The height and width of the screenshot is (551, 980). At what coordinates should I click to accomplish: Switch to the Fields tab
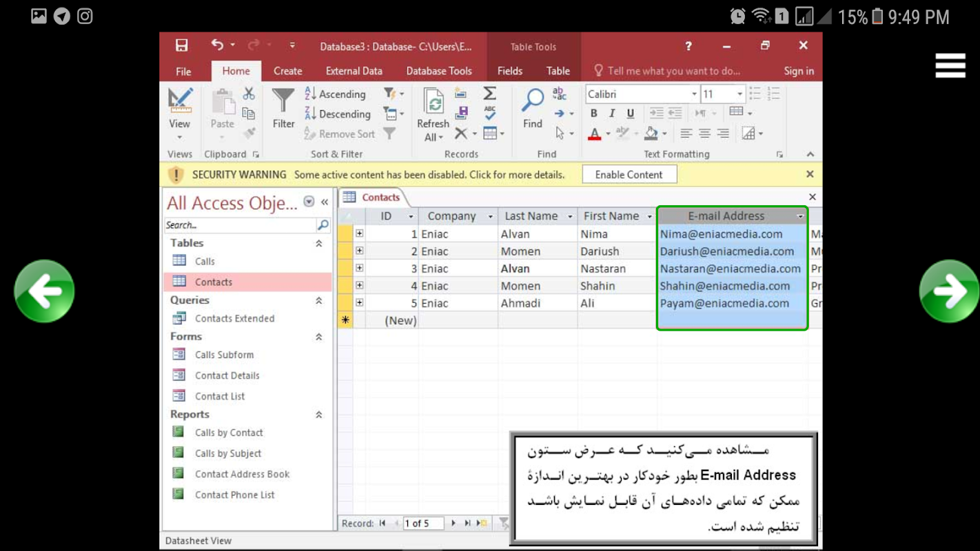(510, 71)
